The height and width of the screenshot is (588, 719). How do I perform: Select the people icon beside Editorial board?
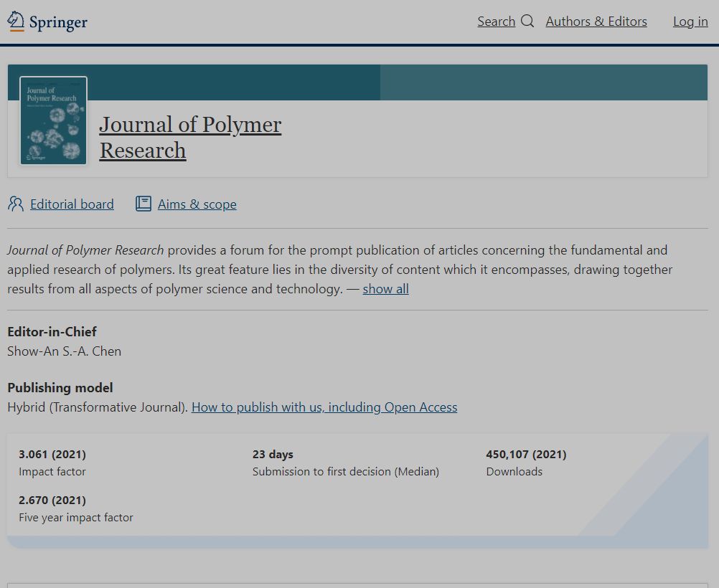pos(14,204)
